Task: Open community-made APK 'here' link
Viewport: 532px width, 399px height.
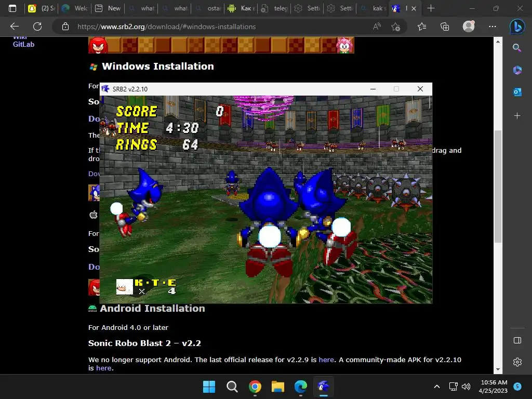Action: pyautogui.click(x=103, y=368)
